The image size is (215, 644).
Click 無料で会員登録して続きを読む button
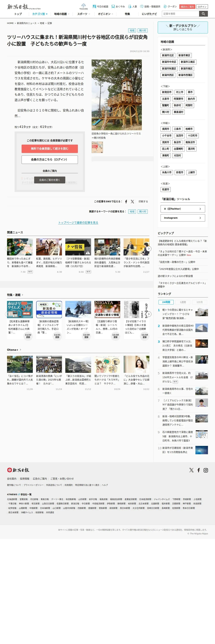pyautogui.click(x=50, y=148)
